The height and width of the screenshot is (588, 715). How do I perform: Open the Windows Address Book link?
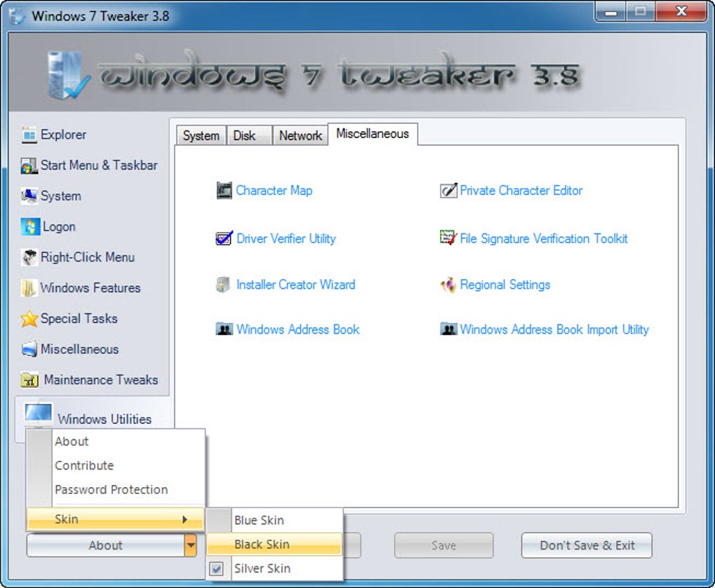pos(298,329)
